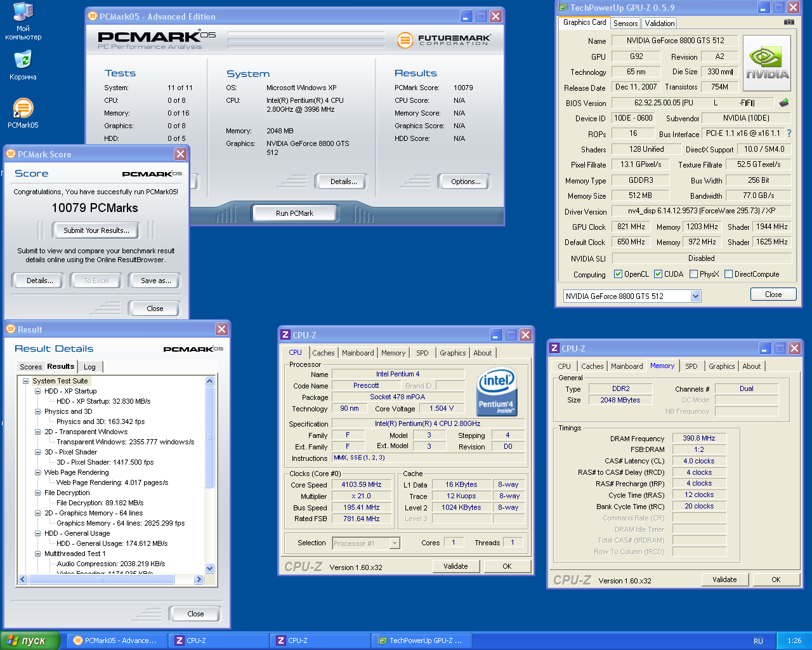Screen dimensions: 812x650
Task: Collapse the 2D - Transparent Windows node
Action: click(38, 432)
